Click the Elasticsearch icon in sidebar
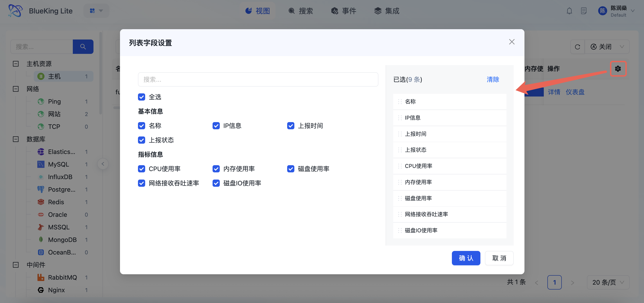Image resolution: width=644 pixels, height=303 pixels. (x=41, y=152)
